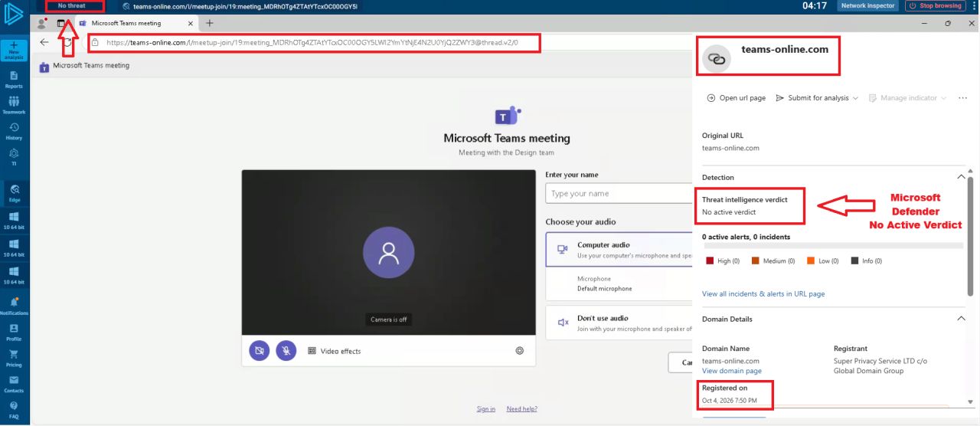This screenshot has width=980, height=426.
Task: Open the Teamwork sidebar icon
Action: (14, 106)
